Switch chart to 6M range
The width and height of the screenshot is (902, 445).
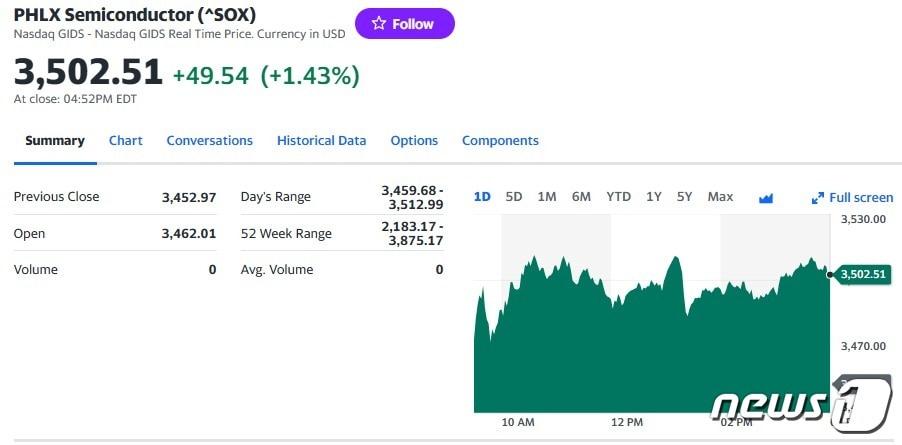(x=581, y=197)
